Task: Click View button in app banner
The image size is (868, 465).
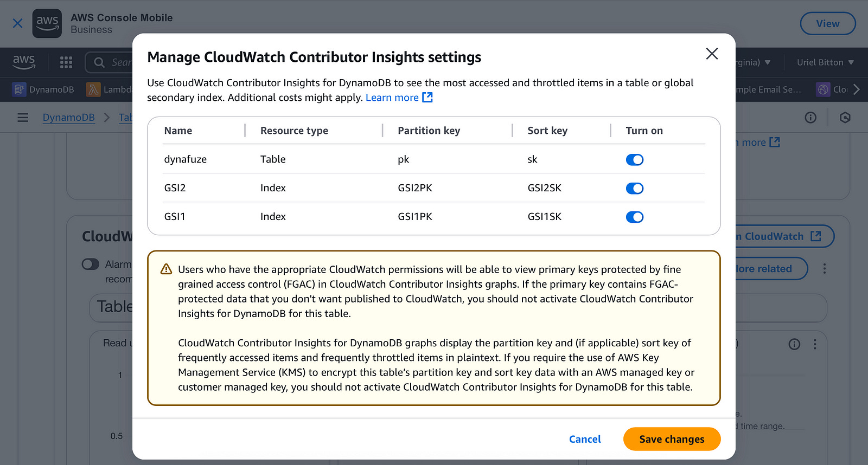Action: [828, 23]
